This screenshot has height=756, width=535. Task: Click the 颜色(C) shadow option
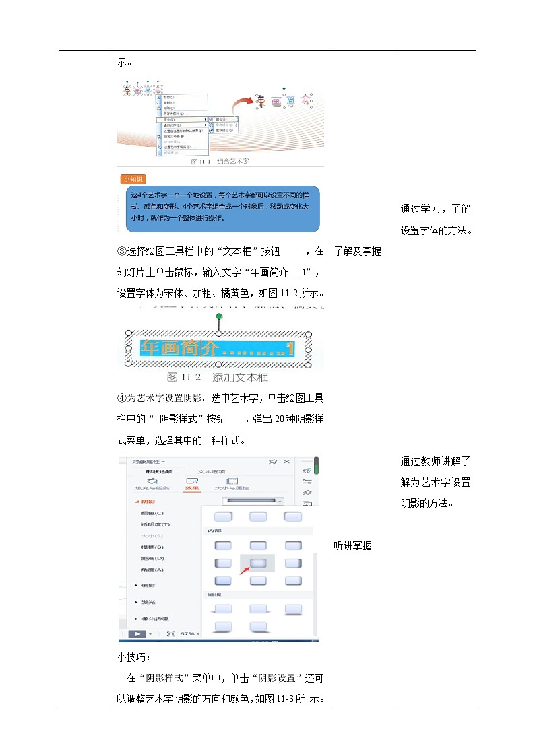pyautogui.click(x=152, y=513)
